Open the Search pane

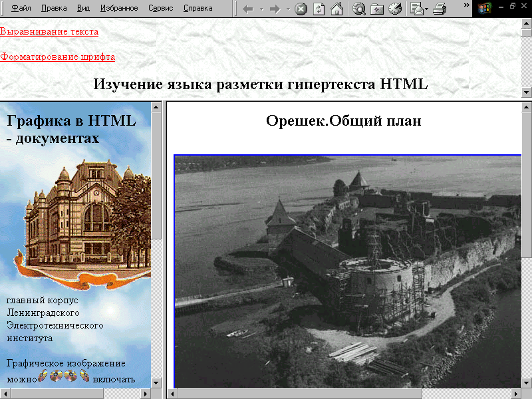pyautogui.click(x=359, y=9)
